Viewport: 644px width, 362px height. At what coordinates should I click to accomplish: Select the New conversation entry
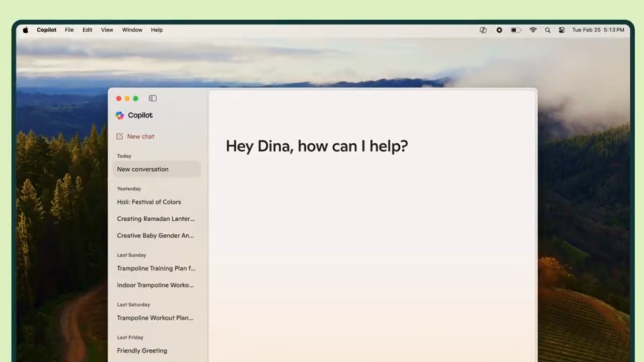[x=143, y=169]
